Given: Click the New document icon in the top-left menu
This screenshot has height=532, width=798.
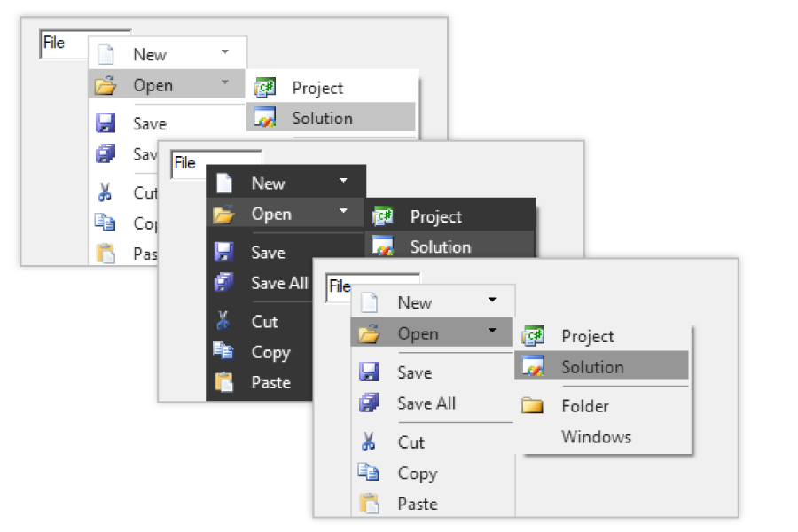Looking at the screenshot, I should tap(106, 54).
